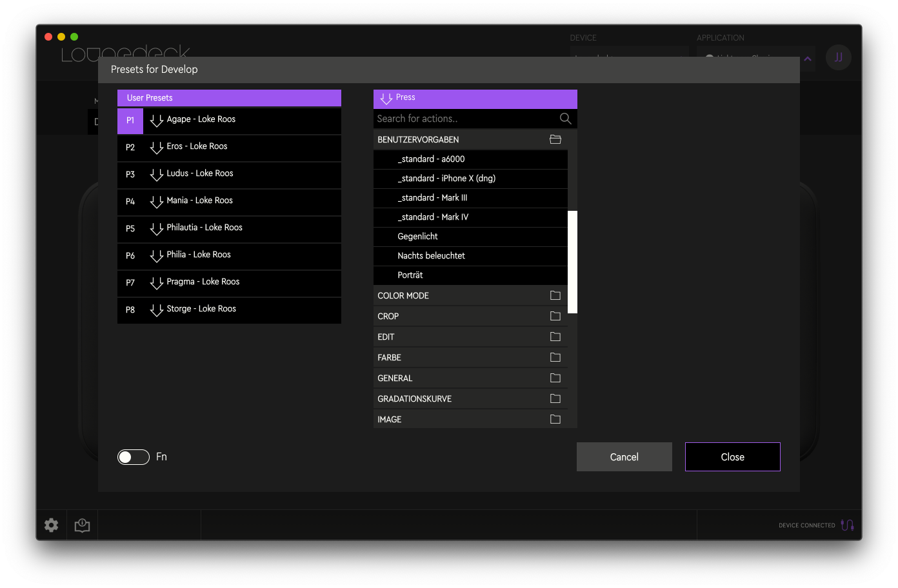Click the Eros - Loke Roos label

pos(197,146)
